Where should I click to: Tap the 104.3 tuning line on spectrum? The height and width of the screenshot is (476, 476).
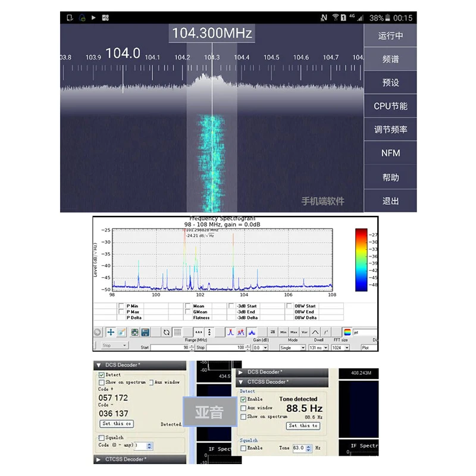[x=212, y=127]
